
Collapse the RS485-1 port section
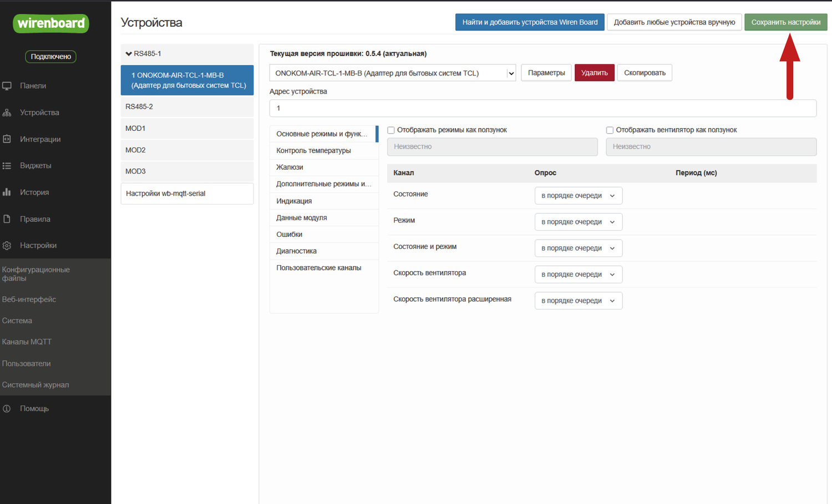click(x=187, y=54)
